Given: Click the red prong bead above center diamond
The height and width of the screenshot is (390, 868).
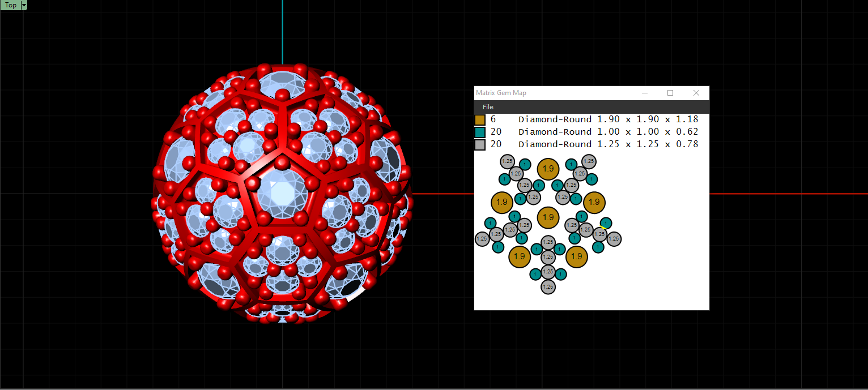Looking at the screenshot, I should coord(282,162).
